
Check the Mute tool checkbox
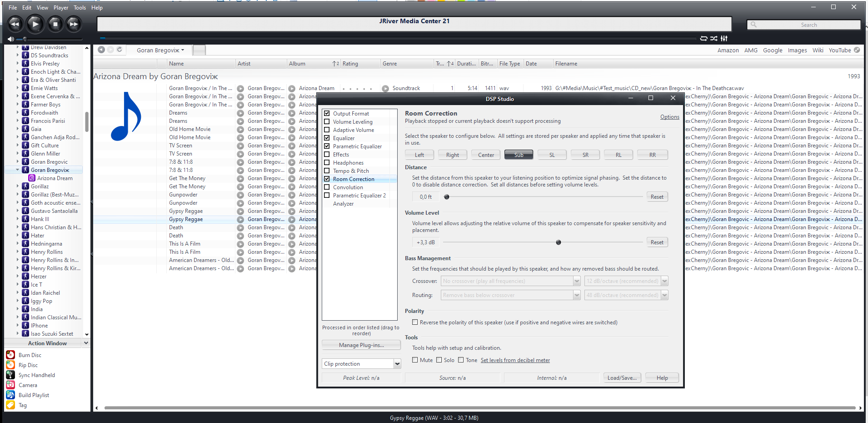tap(415, 360)
